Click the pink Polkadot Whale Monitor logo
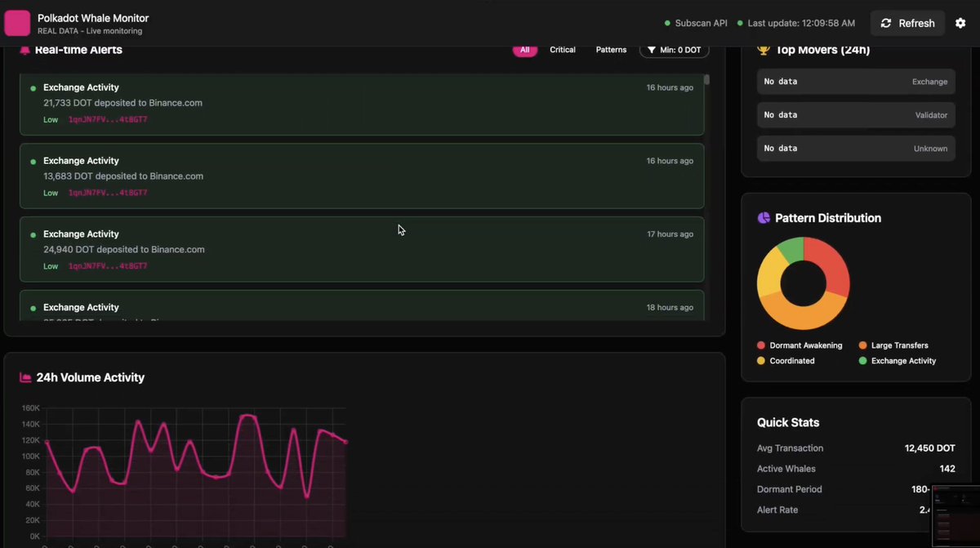The width and height of the screenshot is (980, 548). 17,24
